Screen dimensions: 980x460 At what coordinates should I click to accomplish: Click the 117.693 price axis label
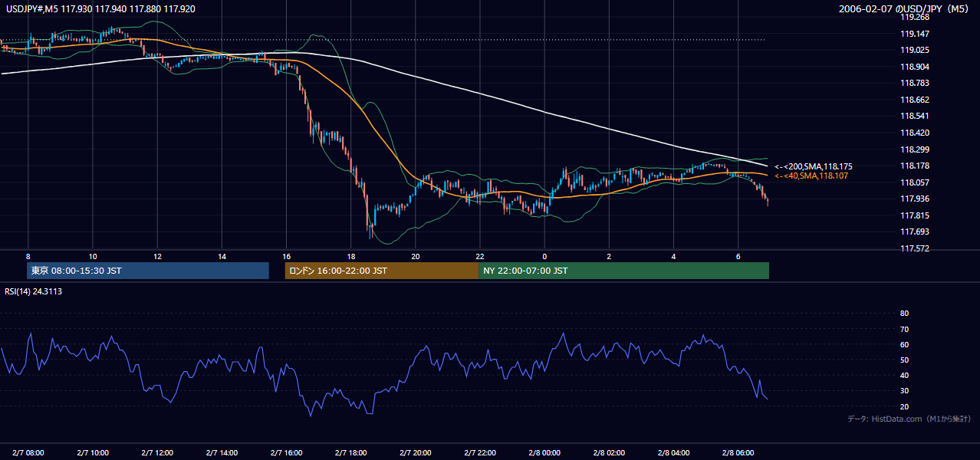pyautogui.click(x=915, y=232)
